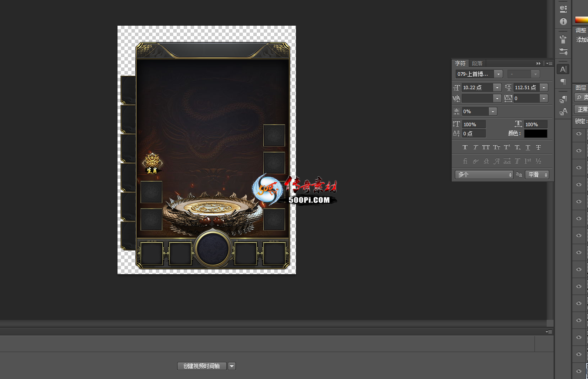
Task: Open the timeline panel menu icon
Action: 549,332
